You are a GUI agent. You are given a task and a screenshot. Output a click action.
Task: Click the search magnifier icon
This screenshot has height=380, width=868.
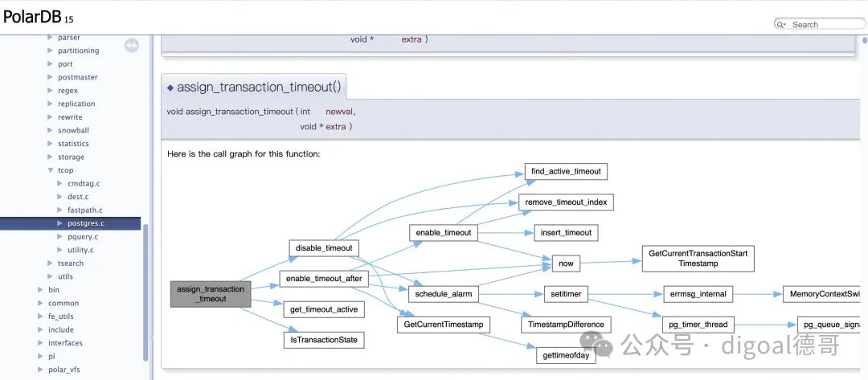click(x=780, y=24)
